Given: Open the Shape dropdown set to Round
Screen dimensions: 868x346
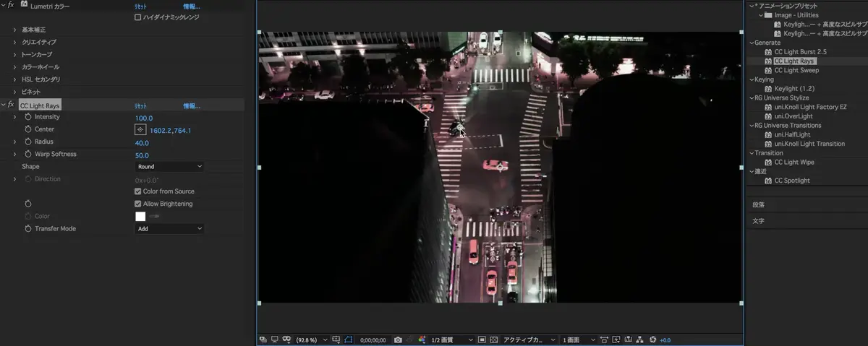Looking at the screenshot, I should [169, 167].
